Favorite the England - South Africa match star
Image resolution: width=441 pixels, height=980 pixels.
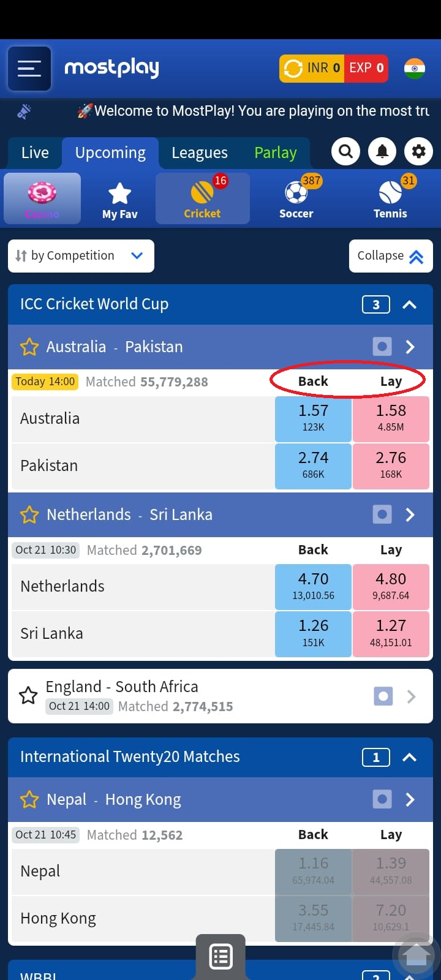28,696
